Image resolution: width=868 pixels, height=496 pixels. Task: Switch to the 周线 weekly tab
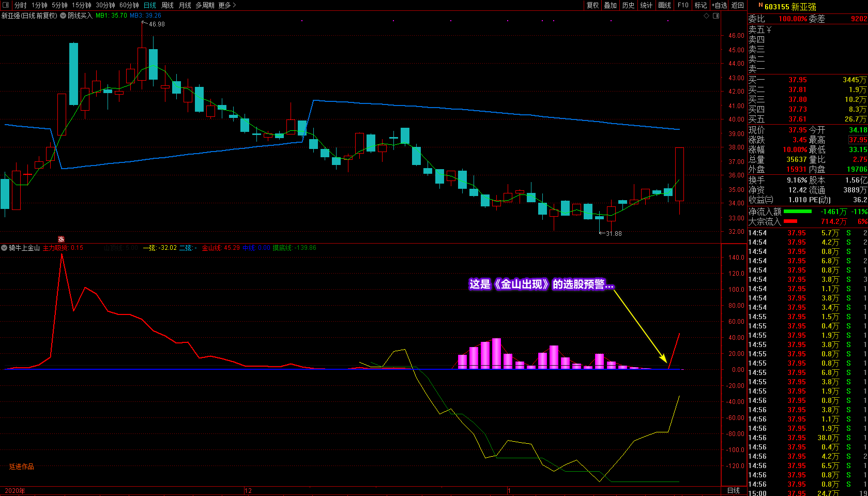coord(167,5)
